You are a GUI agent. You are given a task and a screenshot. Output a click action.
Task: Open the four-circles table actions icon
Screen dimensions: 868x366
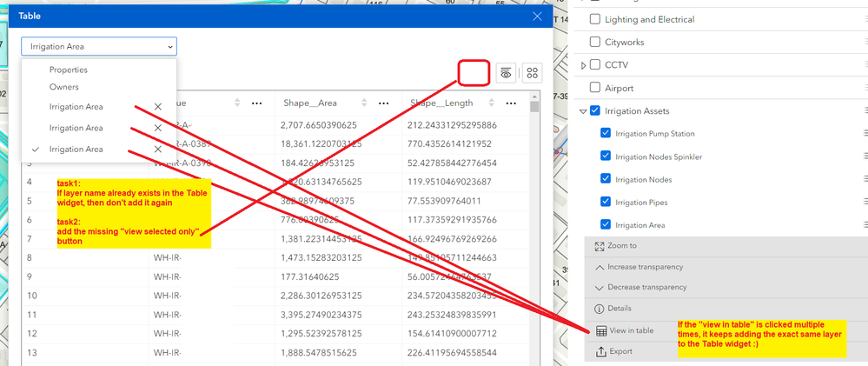533,73
